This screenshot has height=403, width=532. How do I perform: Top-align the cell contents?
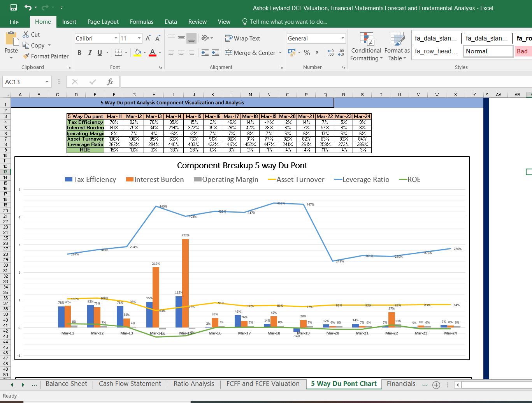point(171,38)
